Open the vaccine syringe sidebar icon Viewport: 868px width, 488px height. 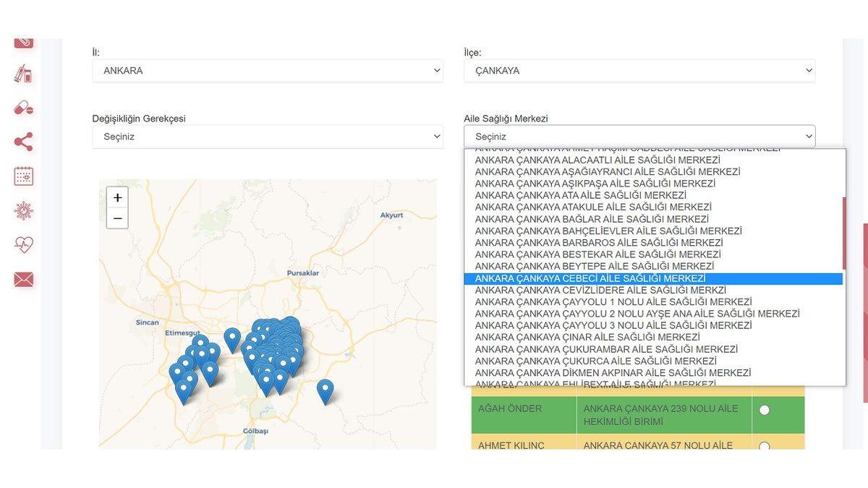tap(23, 74)
